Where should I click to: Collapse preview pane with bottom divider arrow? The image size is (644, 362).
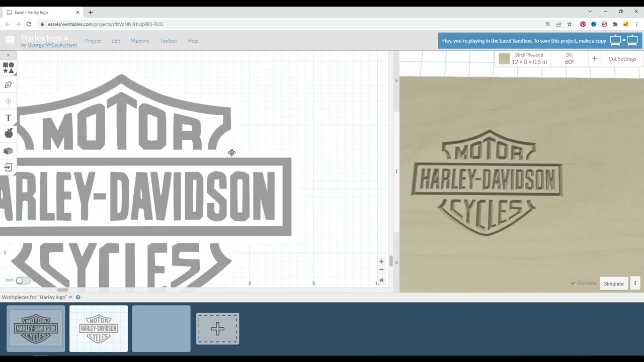point(396,262)
